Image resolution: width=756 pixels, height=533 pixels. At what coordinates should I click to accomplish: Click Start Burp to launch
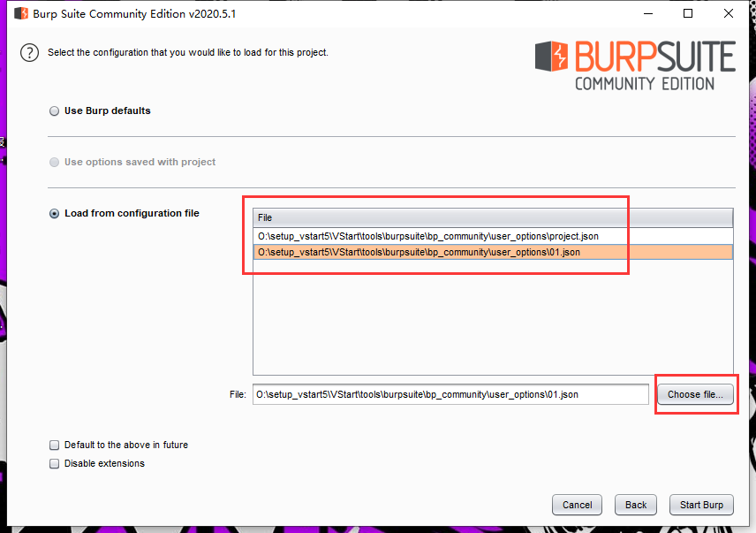pyautogui.click(x=701, y=505)
